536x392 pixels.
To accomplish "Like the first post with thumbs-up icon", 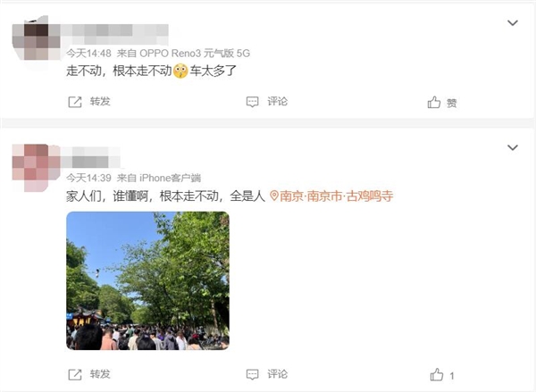I will coord(434,102).
